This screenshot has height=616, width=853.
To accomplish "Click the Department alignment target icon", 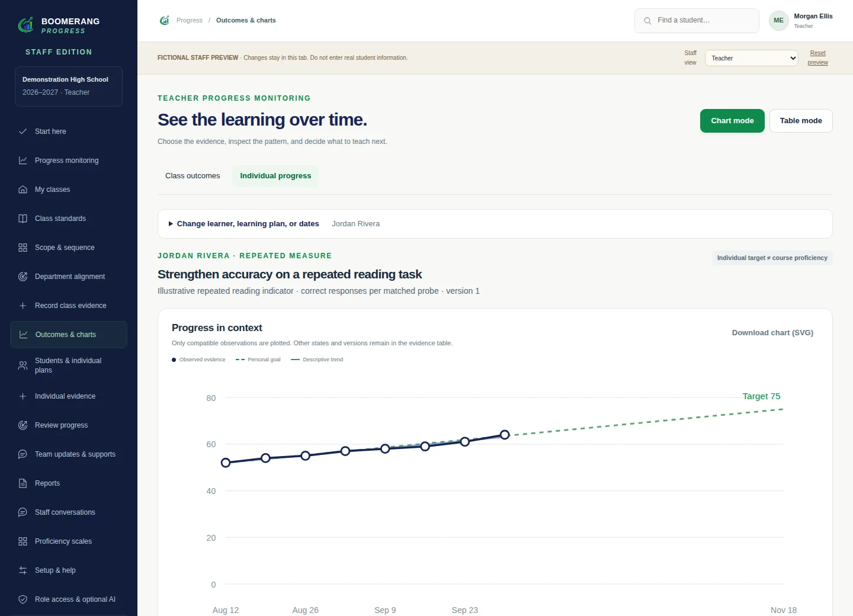I will click(x=23, y=277).
